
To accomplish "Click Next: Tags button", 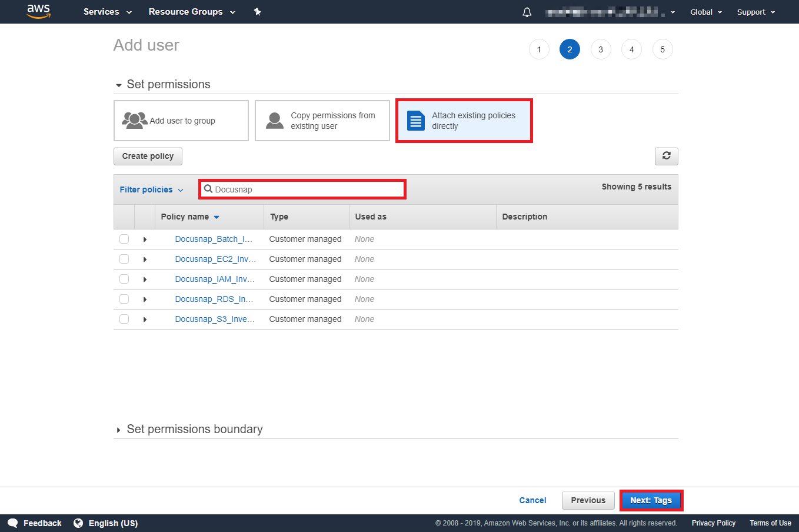I will tap(651, 500).
